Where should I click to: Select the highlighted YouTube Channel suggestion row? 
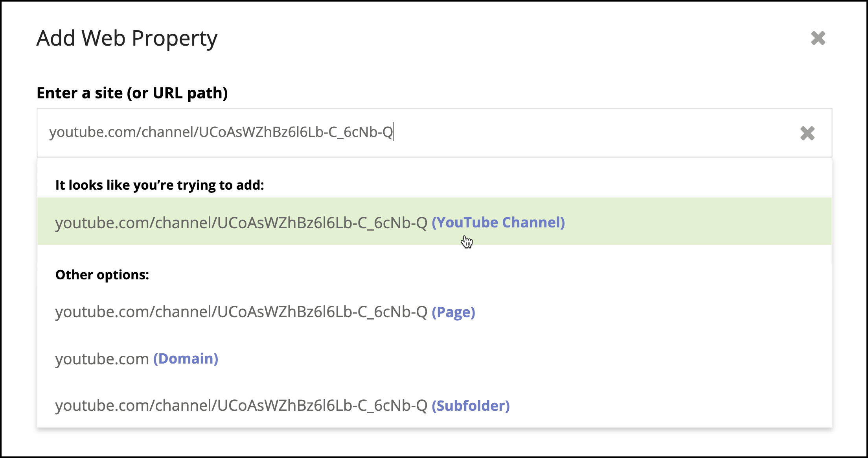pyautogui.click(x=434, y=221)
